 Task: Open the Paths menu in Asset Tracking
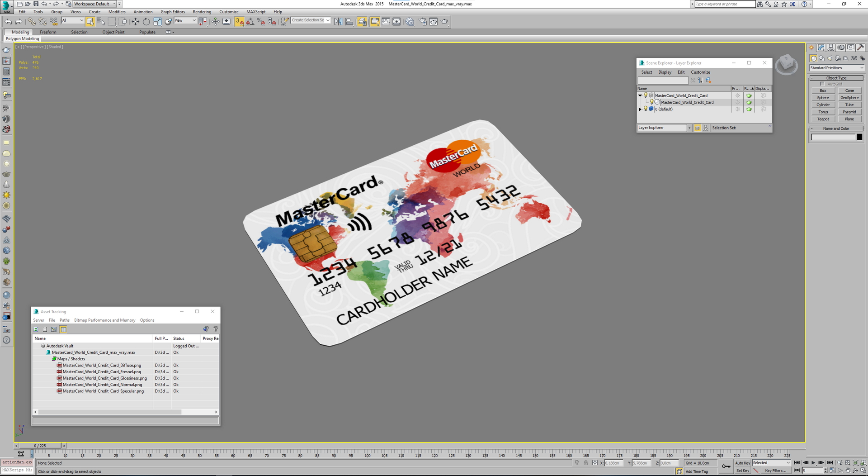65,320
